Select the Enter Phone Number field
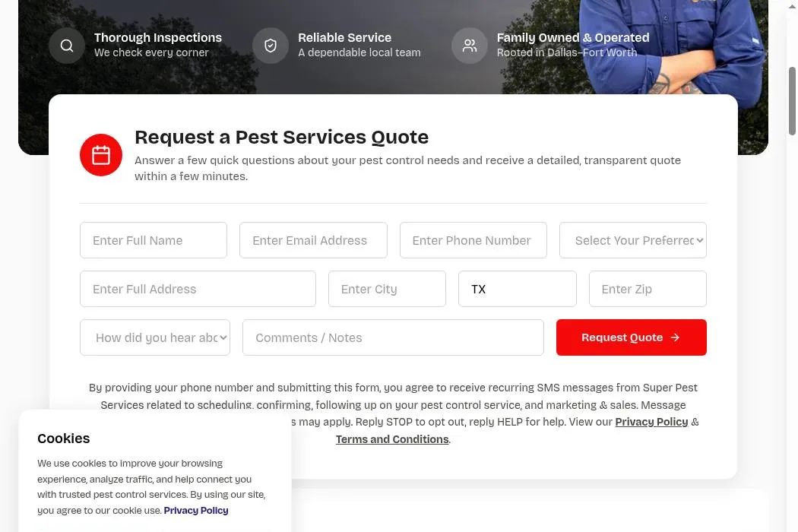The image size is (798, 532). (473, 240)
